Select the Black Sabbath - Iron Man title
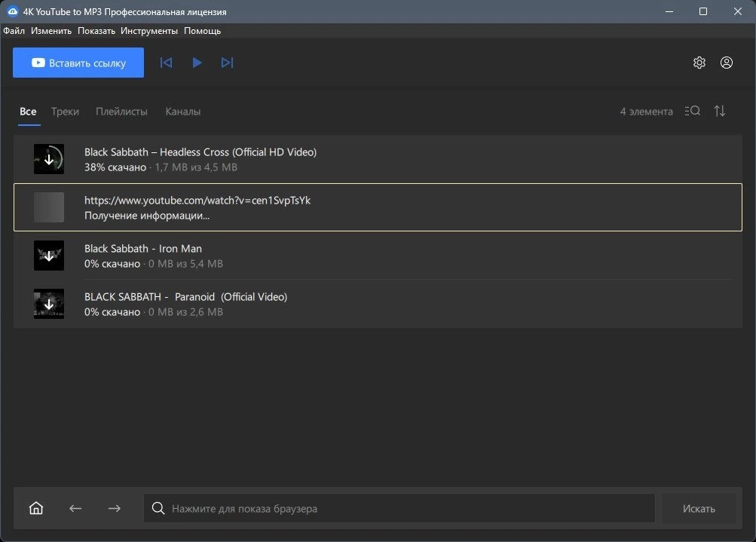The width and height of the screenshot is (756, 542). tap(143, 248)
